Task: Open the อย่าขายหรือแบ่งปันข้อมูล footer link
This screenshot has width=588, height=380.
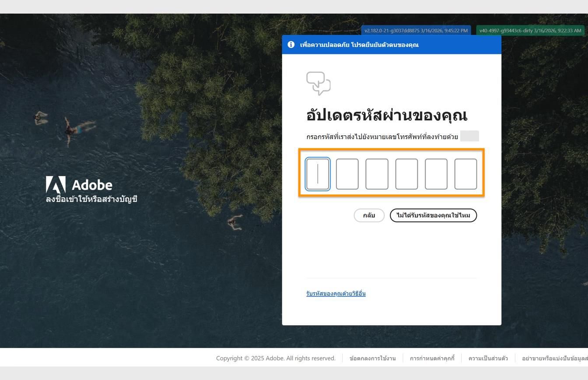Action: click(x=555, y=358)
